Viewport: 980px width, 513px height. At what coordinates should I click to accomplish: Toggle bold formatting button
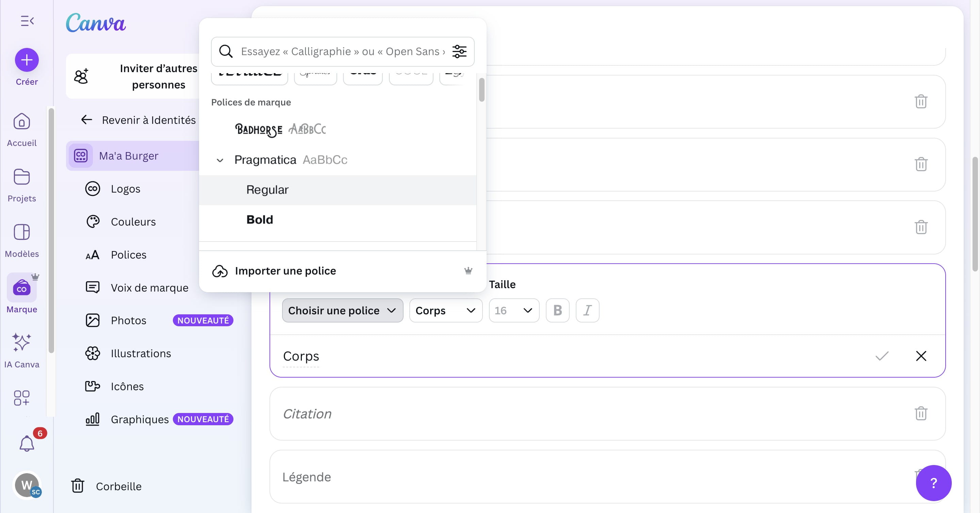[557, 310]
